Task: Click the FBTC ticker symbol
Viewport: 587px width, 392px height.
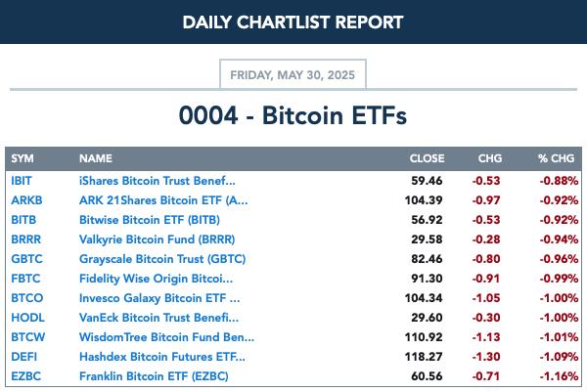Action: (25, 279)
